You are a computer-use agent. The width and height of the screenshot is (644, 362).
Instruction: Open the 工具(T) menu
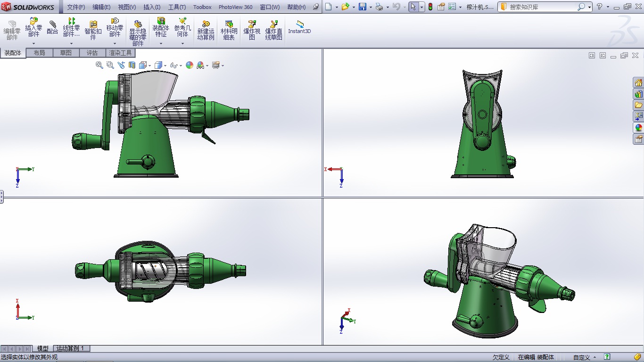(x=177, y=7)
